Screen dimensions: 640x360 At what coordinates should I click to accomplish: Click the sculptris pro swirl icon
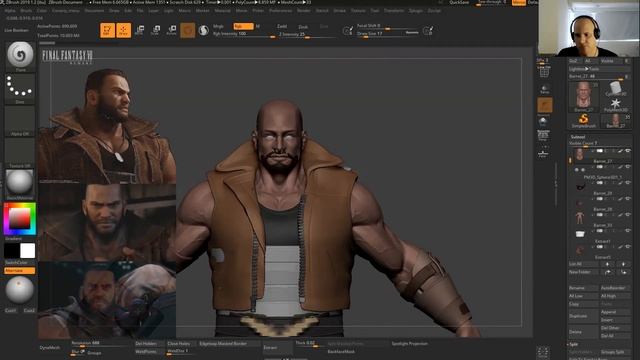[203, 30]
